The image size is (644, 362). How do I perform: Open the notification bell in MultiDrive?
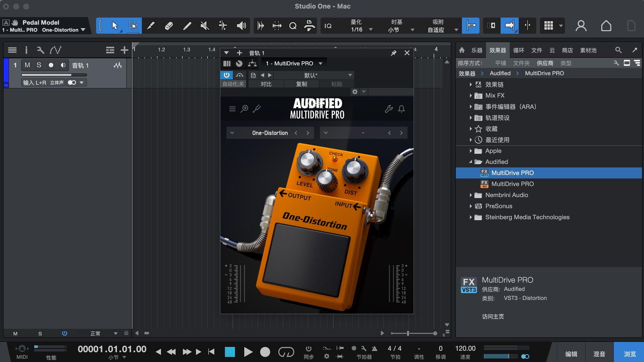401,109
